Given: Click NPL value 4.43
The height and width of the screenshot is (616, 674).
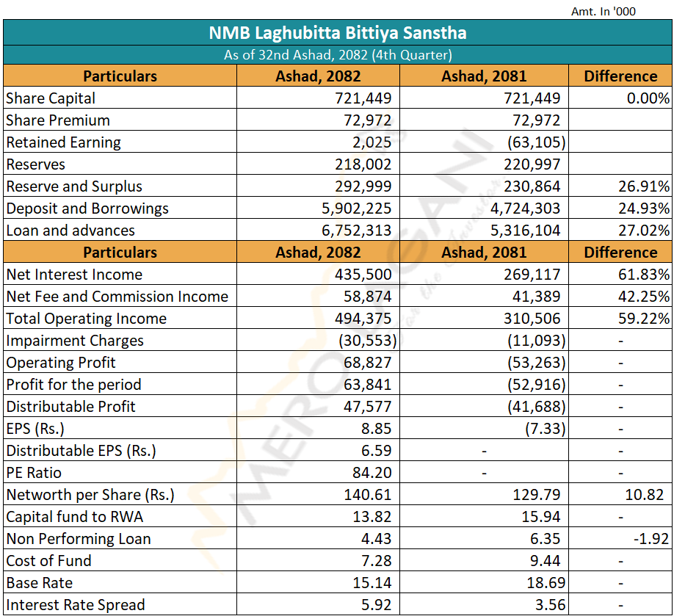Looking at the screenshot, I should pyautogui.click(x=376, y=539).
